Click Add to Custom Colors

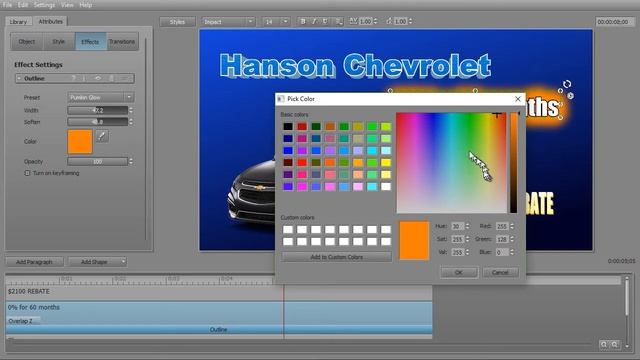point(336,257)
